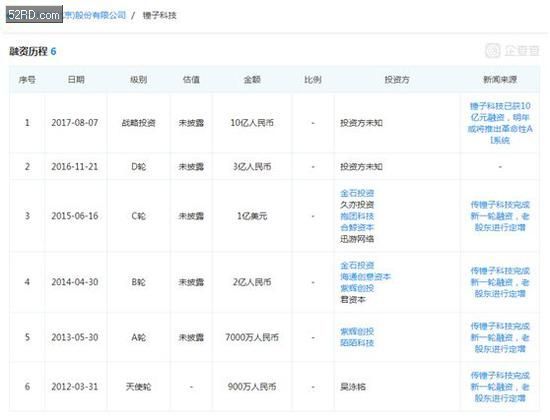The width and height of the screenshot is (550, 420).
Task: Select the date cell 2012-03-31
Action: coord(75,387)
